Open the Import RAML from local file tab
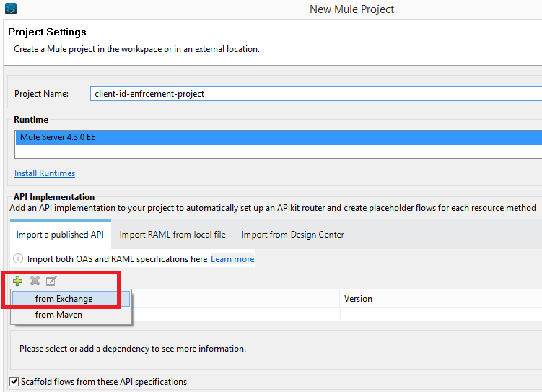 (x=172, y=235)
